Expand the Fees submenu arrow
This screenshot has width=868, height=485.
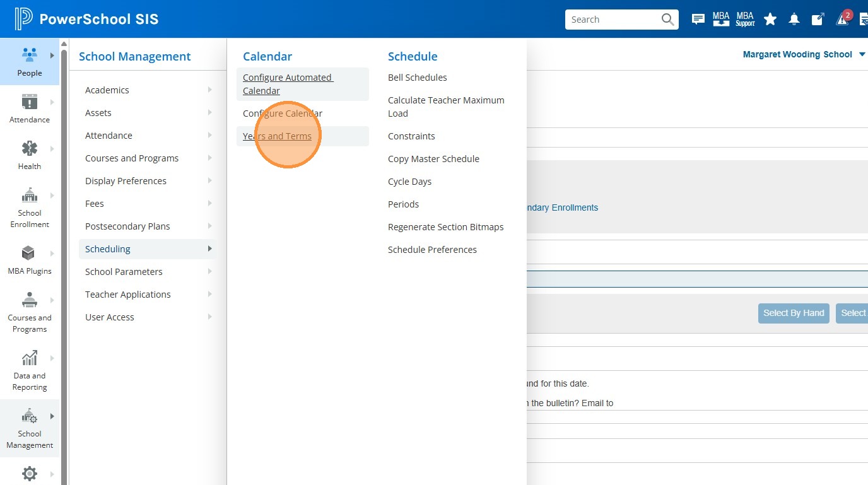tap(209, 204)
